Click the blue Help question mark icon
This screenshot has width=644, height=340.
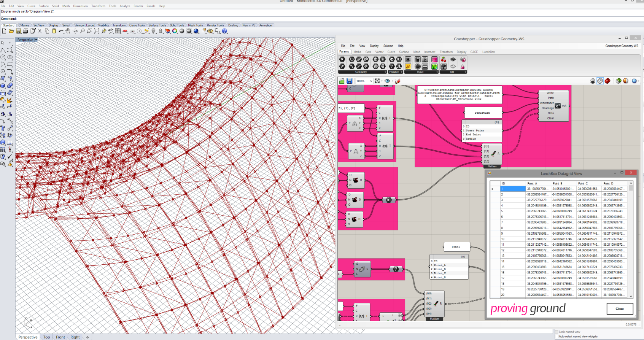click(x=224, y=31)
